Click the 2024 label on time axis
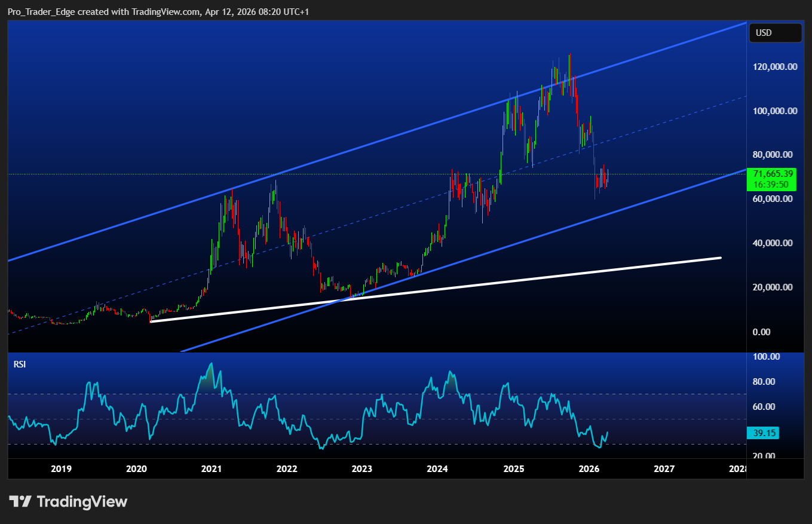812x524 pixels. (x=438, y=469)
